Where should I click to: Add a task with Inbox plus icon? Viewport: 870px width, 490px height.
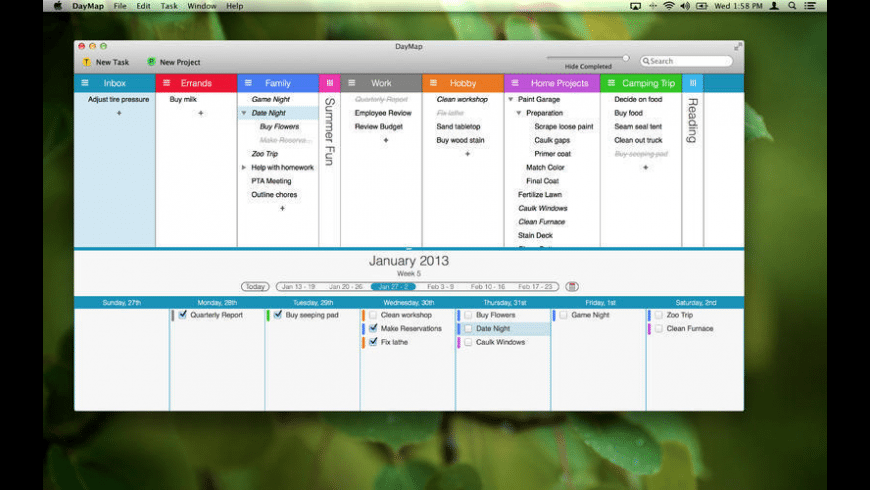(119, 113)
